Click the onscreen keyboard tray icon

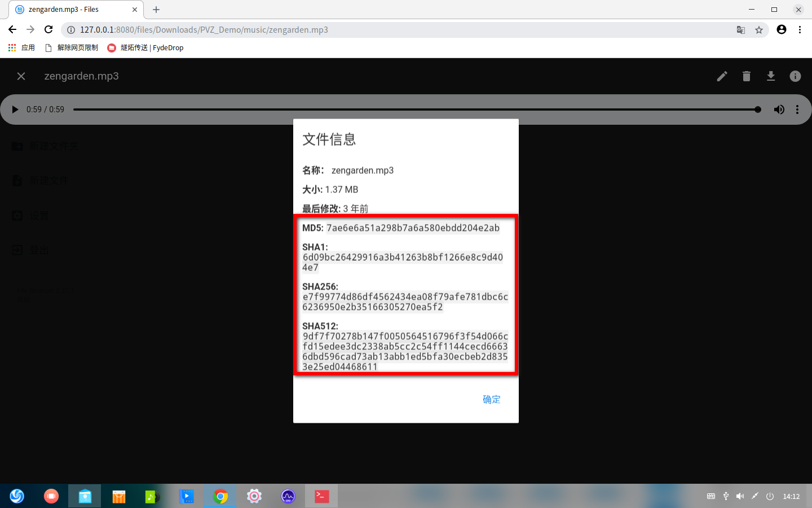(x=711, y=496)
